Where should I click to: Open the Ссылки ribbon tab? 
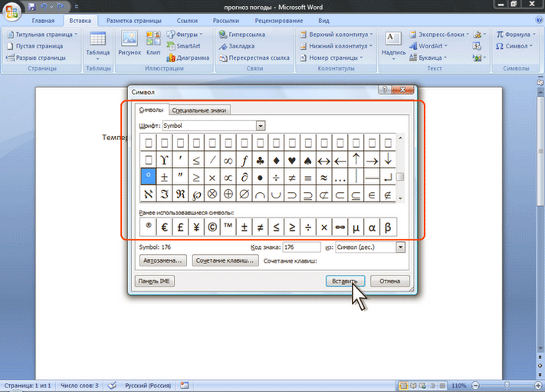click(187, 21)
